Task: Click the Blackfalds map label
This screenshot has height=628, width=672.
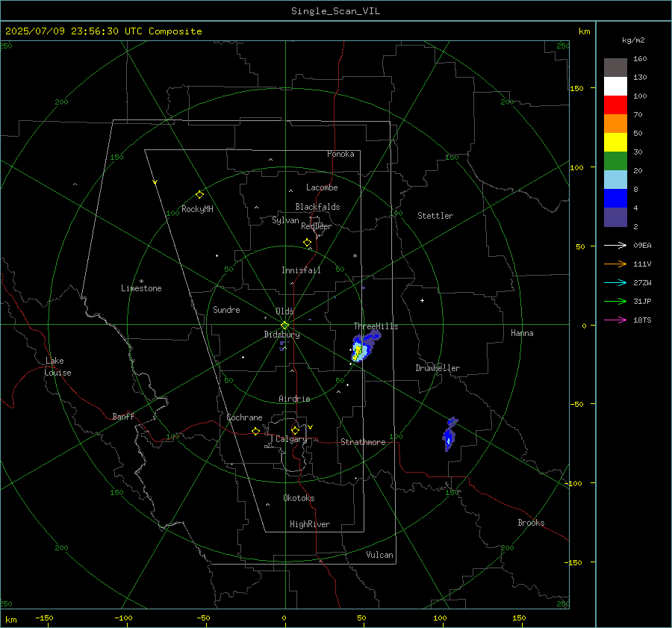Action: click(x=317, y=207)
